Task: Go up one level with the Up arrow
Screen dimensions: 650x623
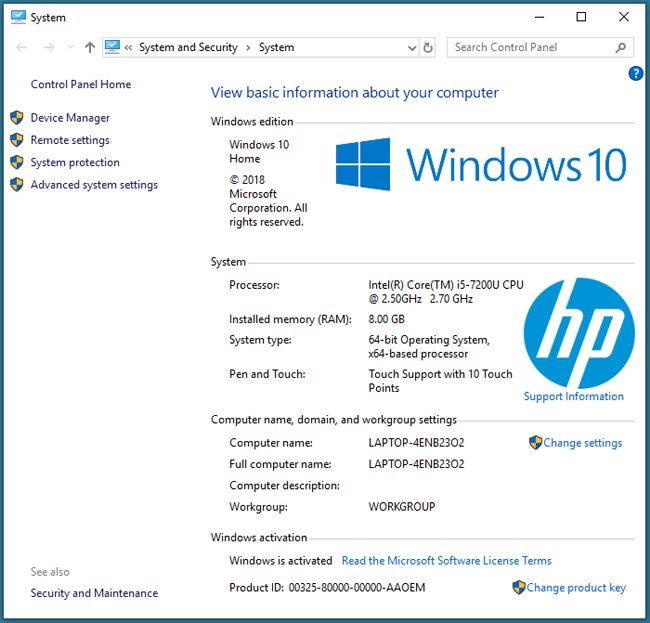Action: click(90, 47)
